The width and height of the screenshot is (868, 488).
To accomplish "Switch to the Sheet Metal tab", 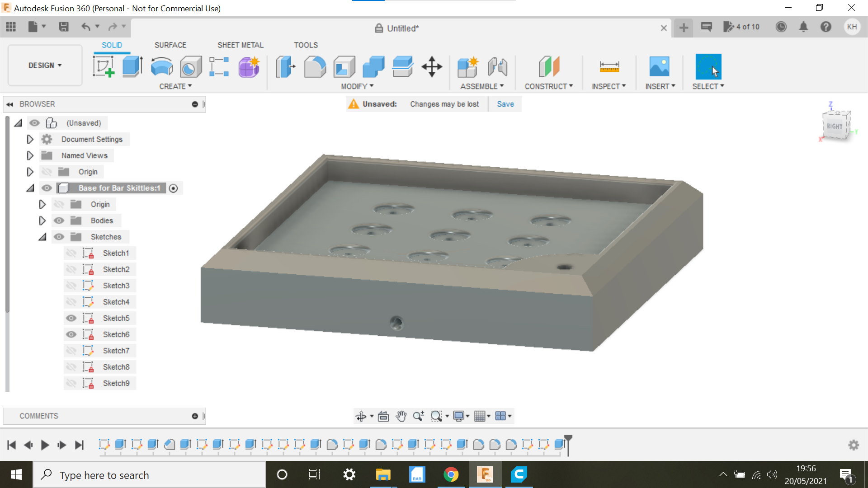I will pos(239,44).
